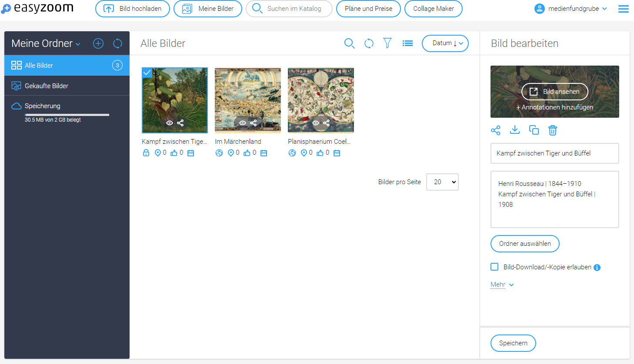Select Im Märchenland thumbnail

[248, 100]
